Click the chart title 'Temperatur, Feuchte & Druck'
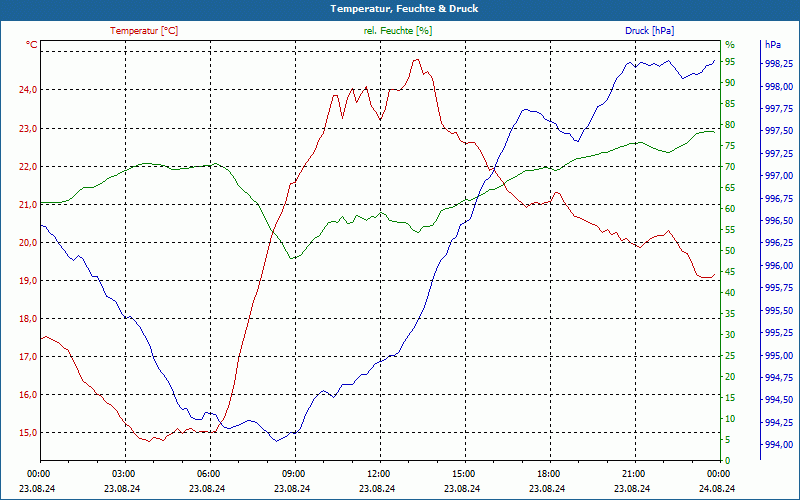800x500 pixels. [404, 9]
